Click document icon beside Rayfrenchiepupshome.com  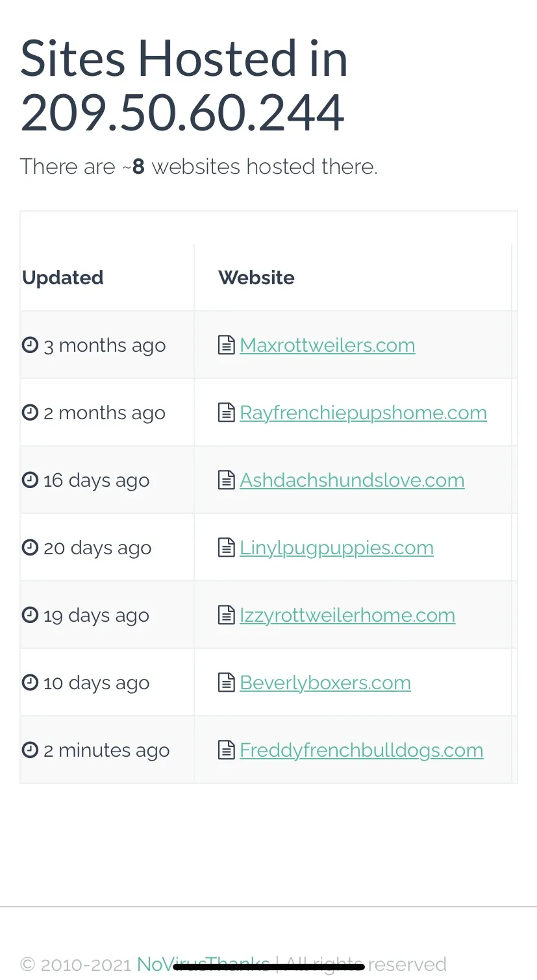[x=226, y=413]
